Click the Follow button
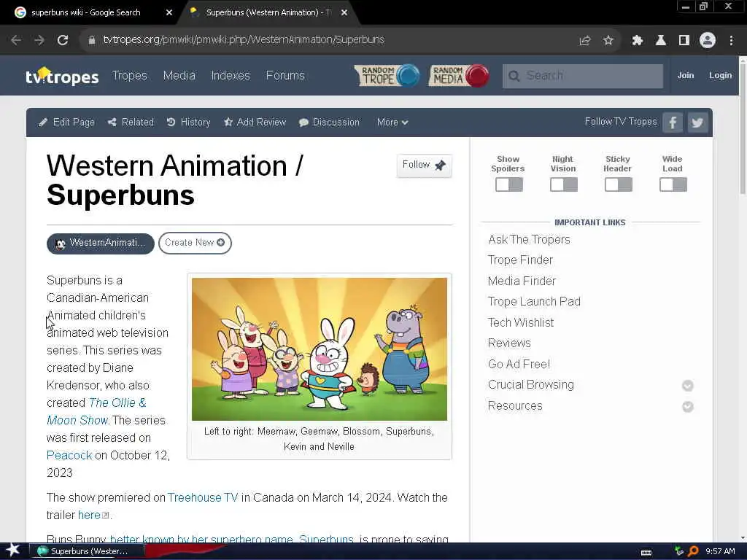747x560 pixels. click(x=424, y=166)
